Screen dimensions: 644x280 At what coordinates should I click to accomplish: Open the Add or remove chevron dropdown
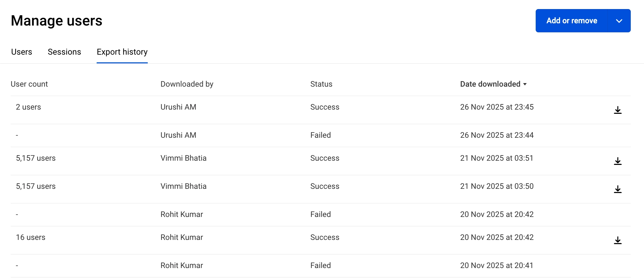coord(619,21)
